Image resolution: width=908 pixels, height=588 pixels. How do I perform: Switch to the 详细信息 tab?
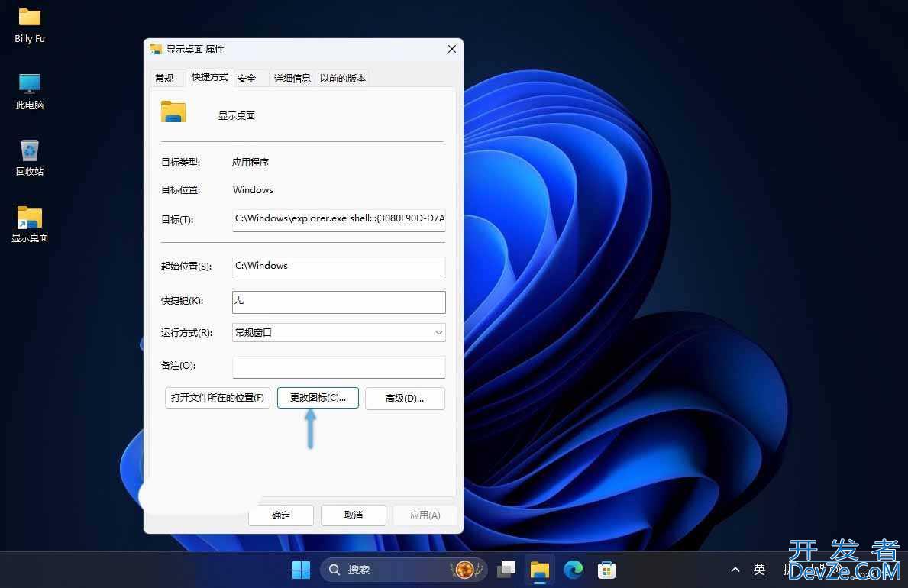292,78
